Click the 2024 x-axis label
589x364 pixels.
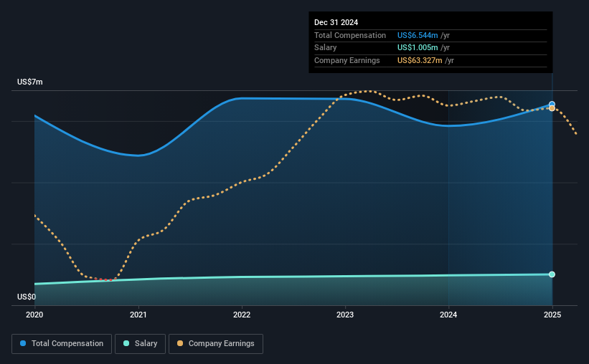pyautogui.click(x=448, y=315)
